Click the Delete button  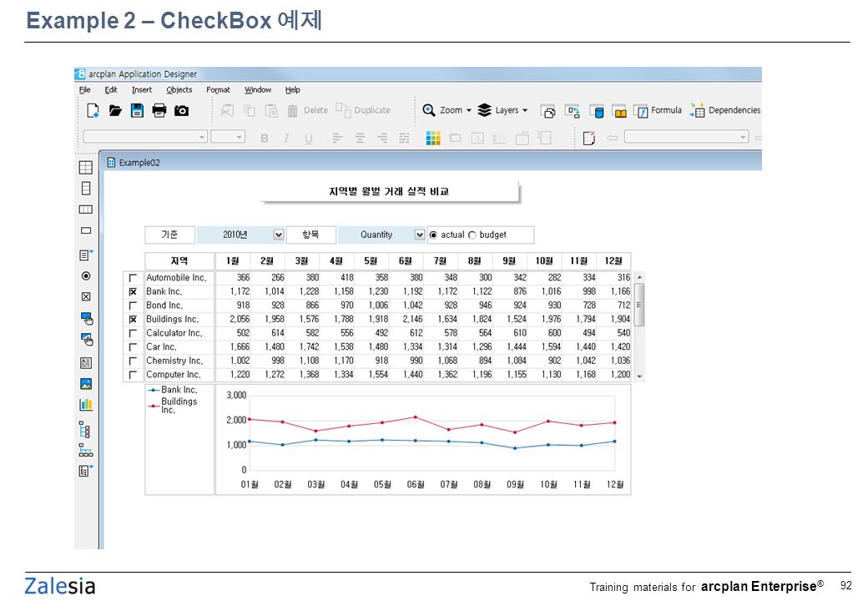(308, 111)
